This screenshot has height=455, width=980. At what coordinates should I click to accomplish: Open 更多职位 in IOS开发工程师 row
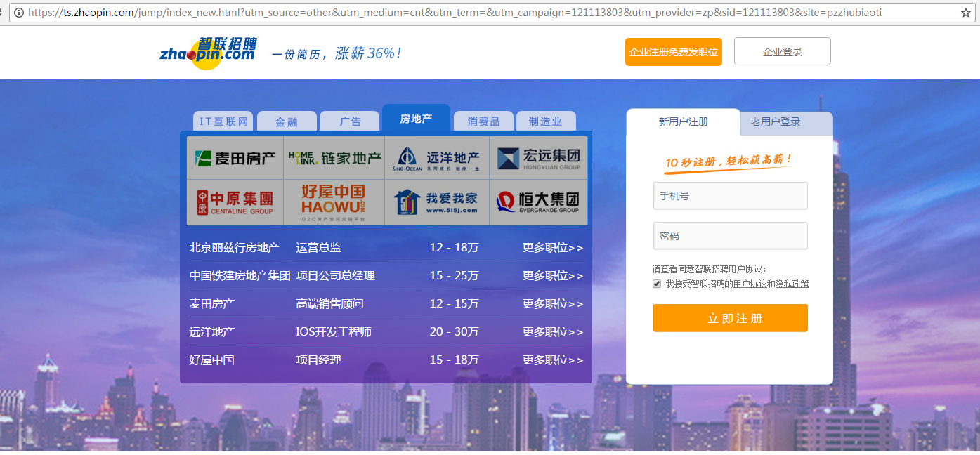(x=553, y=332)
